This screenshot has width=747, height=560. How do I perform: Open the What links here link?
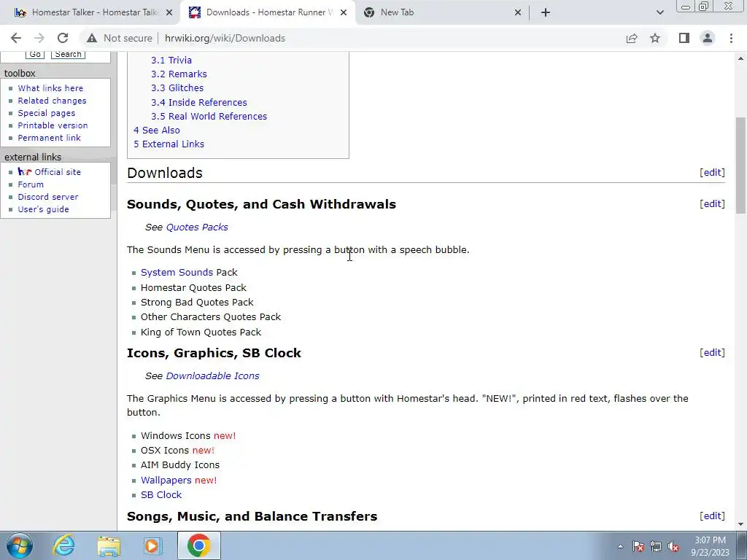(50, 88)
